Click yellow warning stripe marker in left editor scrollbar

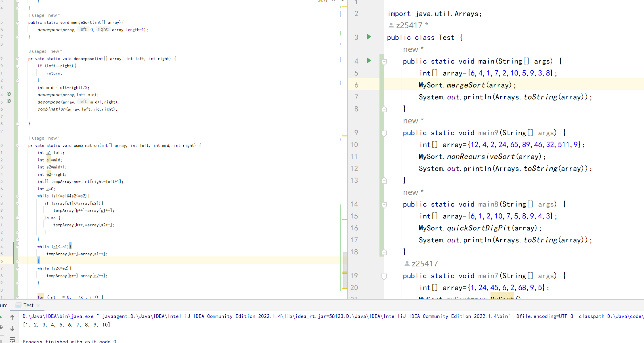tap(344, 136)
